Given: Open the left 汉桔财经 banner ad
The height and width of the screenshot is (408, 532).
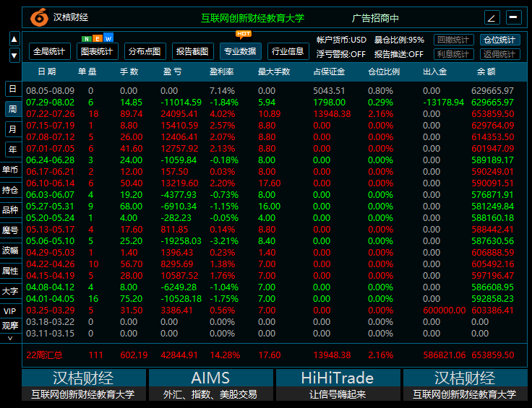Looking at the screenshot, I should (x=84, y=385).
